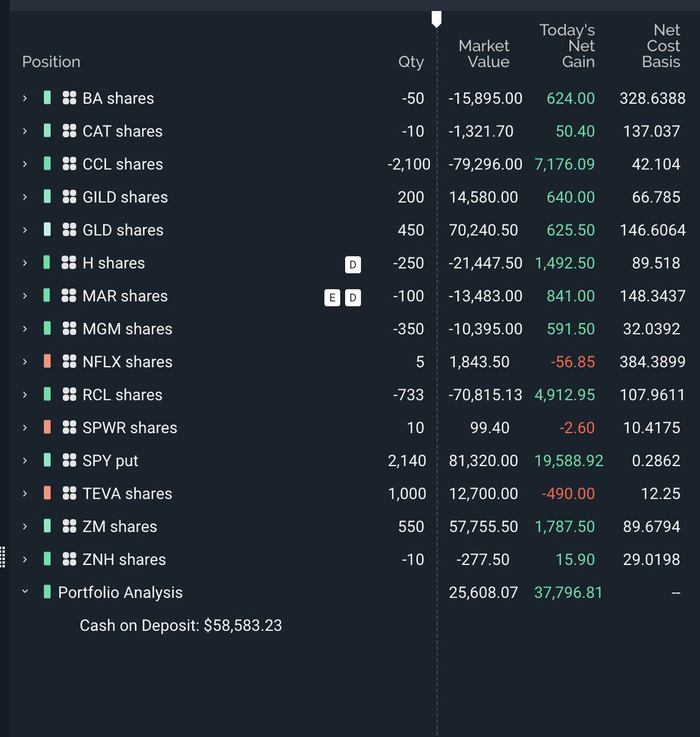Click the grid icon beside MGM shares

[69, 329]
